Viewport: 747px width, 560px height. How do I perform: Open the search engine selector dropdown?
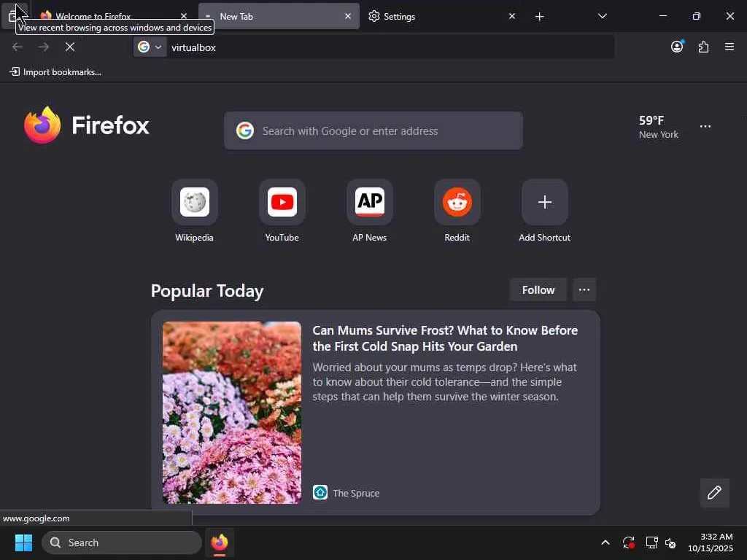click(150, 47)
